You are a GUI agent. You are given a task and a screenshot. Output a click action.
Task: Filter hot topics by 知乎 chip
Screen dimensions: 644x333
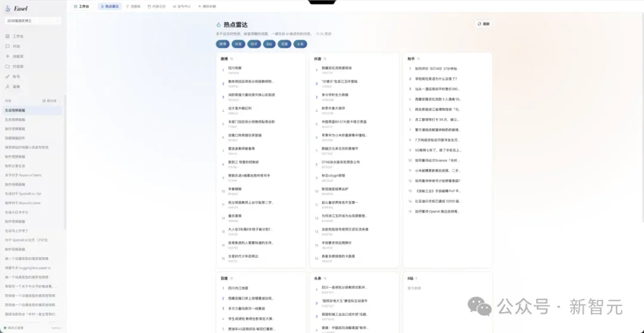point(254,44)
